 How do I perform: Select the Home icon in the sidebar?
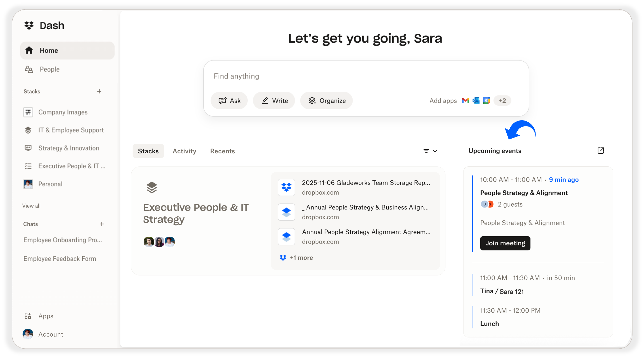tap(29, 50)
